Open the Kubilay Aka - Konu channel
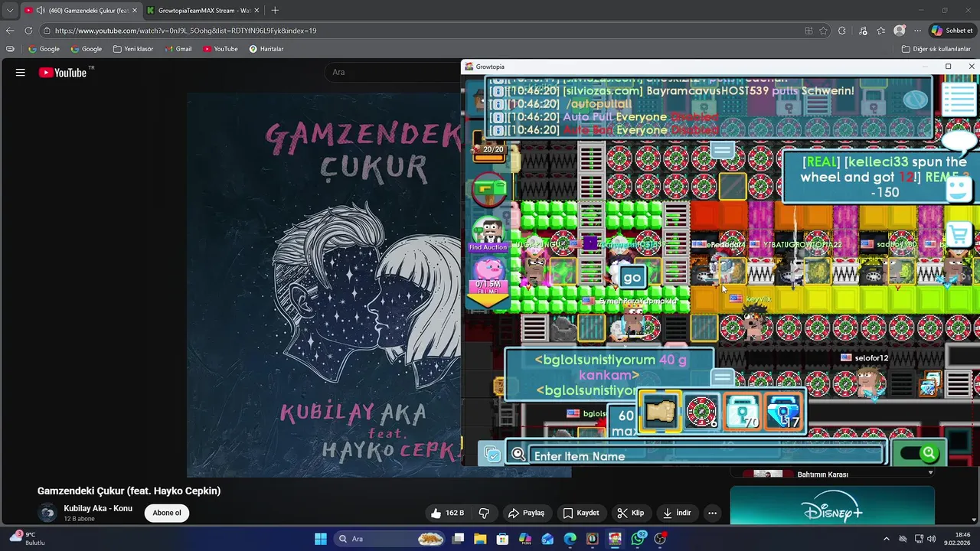 (98, 508)
